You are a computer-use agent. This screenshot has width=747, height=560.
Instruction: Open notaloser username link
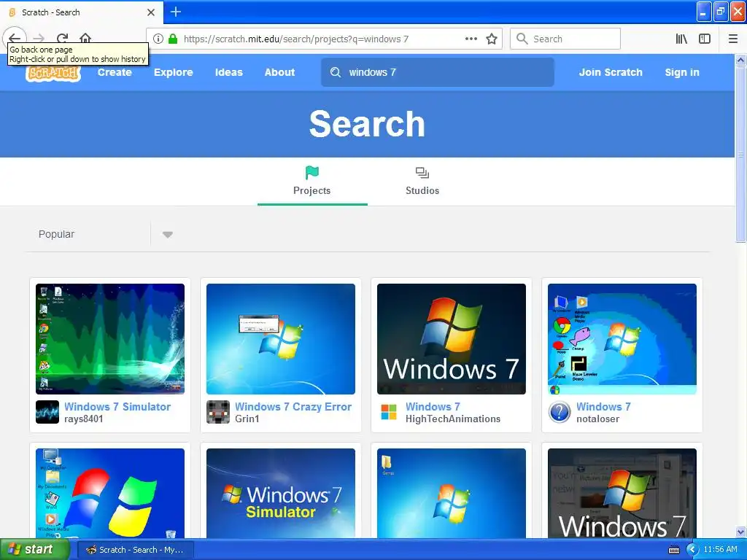pyautogui.click(x=597, y=419)
